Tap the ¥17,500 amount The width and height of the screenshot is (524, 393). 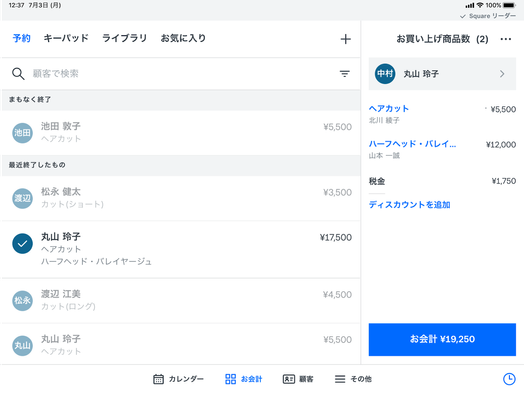[336, 238]
